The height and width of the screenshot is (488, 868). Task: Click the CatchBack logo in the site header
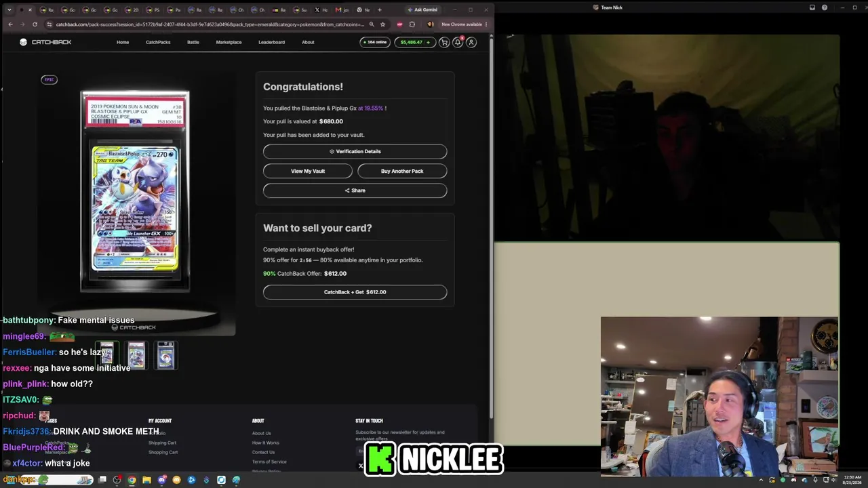click(x=45, y=42)
